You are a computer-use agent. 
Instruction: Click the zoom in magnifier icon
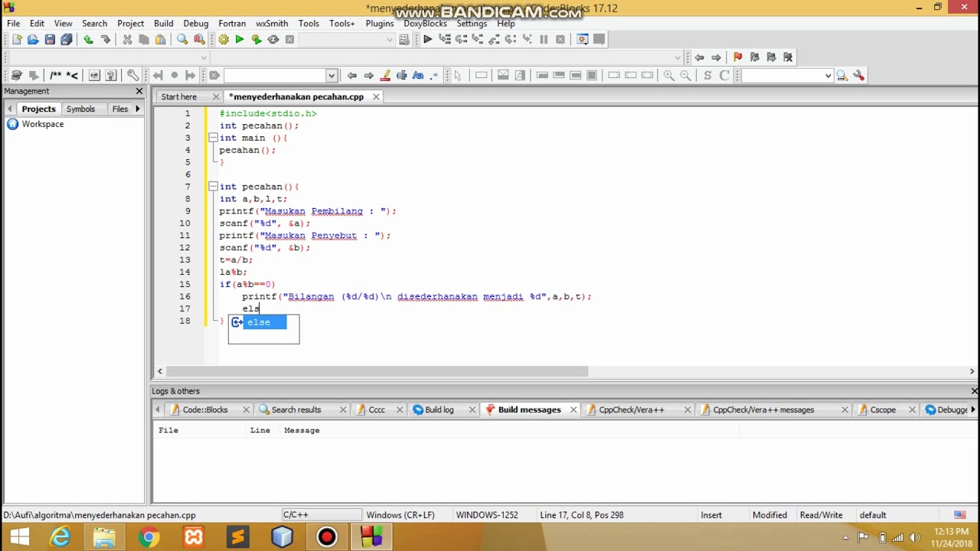click(669, 75)
